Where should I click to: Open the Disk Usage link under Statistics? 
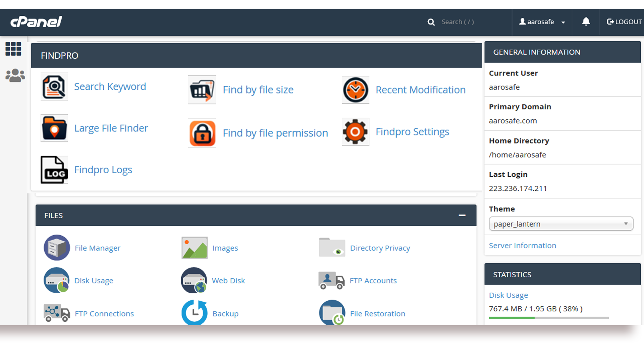click(x=508, y=295)
